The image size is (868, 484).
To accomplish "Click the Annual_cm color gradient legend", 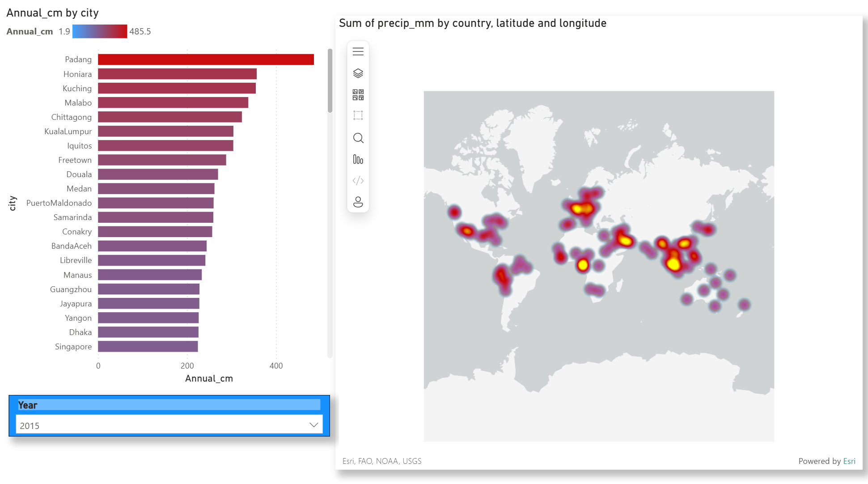I will pyautogui.click(x=100, y=31).
